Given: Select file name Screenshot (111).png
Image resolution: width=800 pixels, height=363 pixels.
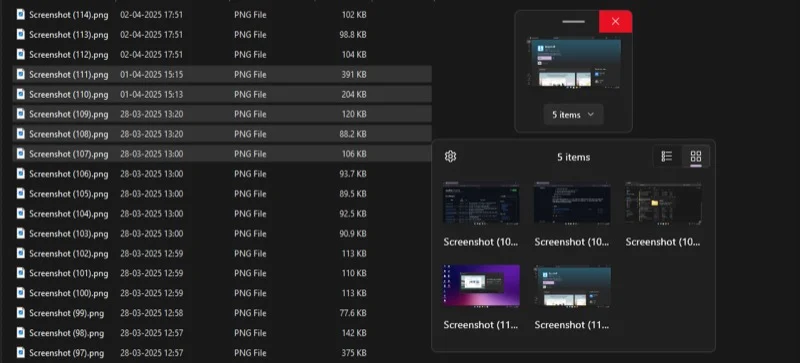Looking at the screenshot, I should tap(68, 75).
